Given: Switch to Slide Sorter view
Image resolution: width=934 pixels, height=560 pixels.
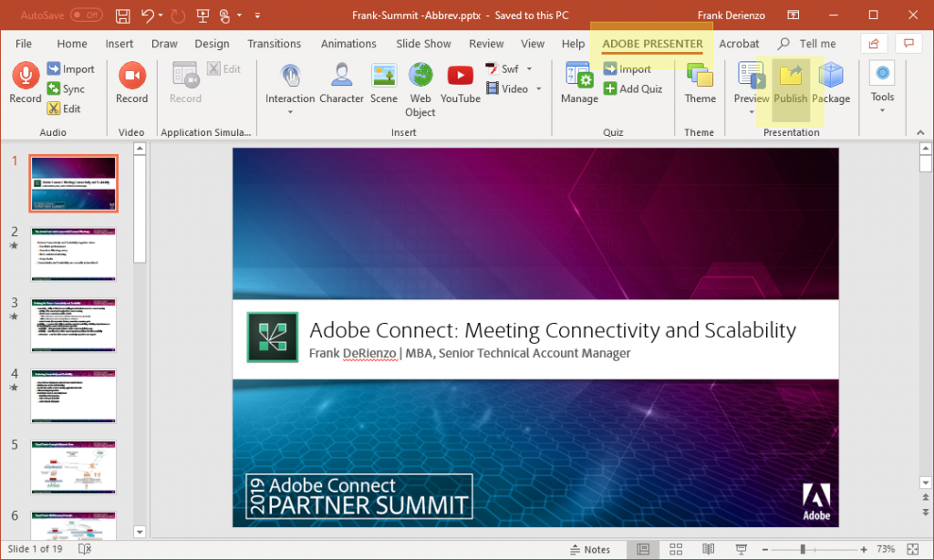Looking at the screenshot, I should pyautogui.click(x=676, y=548).
